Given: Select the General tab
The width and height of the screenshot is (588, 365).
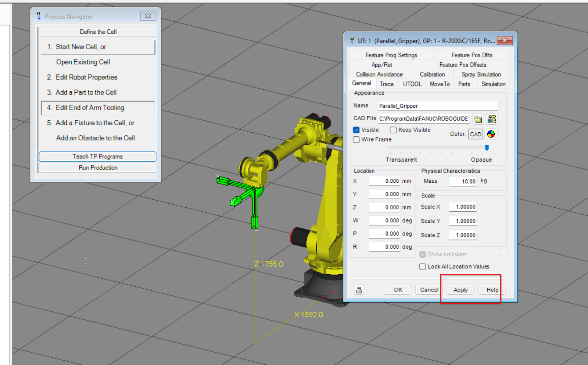Looking at the screenshot, I should (362, 83).
